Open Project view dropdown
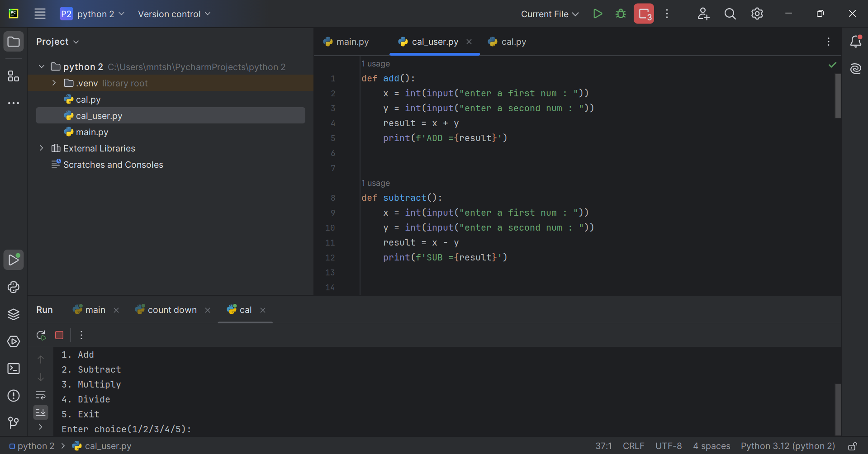The image size is (868, 454). [x=57, y=42]
